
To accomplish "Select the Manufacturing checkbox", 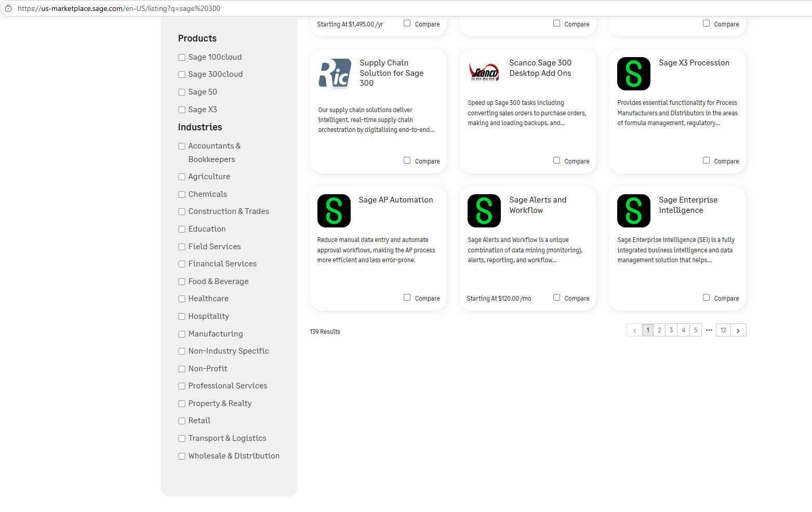I will 182,334.
